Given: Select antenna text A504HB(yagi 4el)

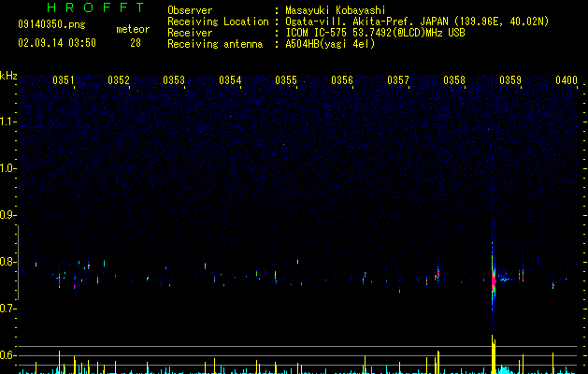Looking at the screenshot, I should coord(330,44).
